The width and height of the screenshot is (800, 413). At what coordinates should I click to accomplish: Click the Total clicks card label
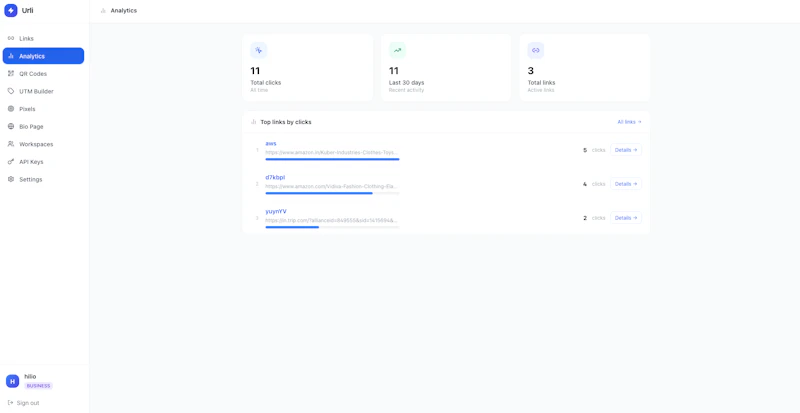point(265,83)
